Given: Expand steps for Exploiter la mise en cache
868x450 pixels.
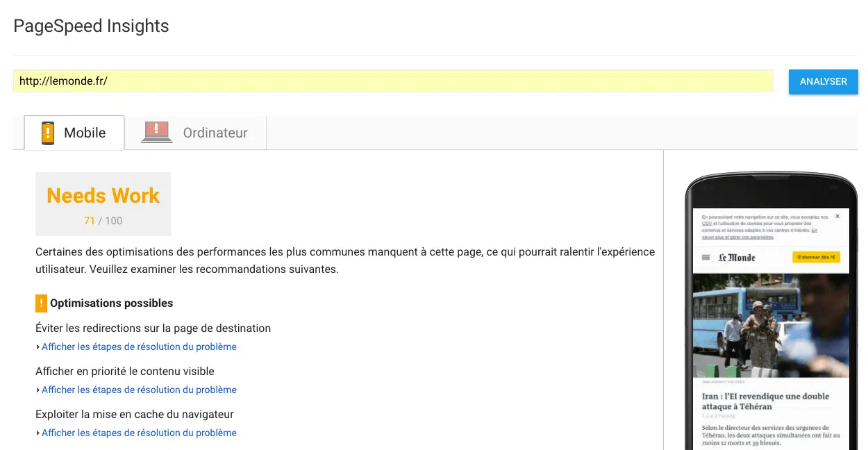Looking at the screenshot, I should [x=138, y=433].
